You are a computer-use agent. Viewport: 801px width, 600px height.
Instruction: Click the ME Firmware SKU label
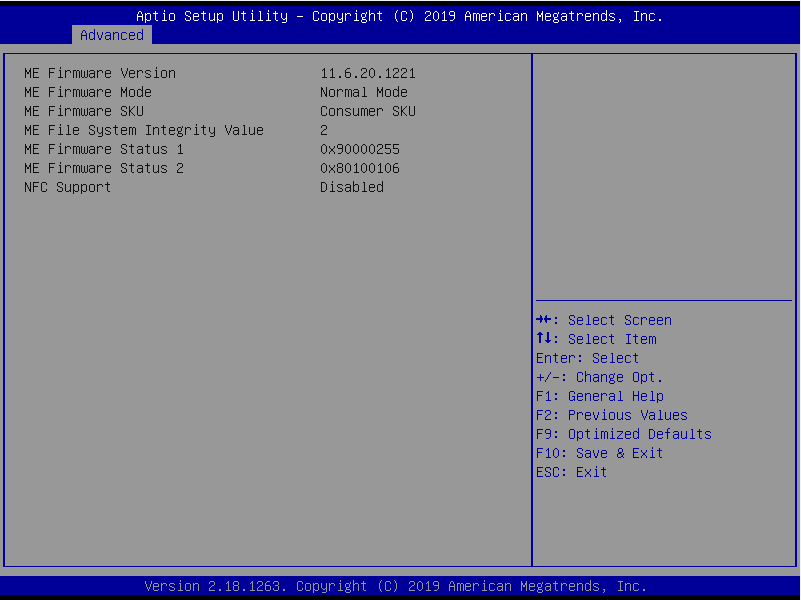[x=84, y=111]
